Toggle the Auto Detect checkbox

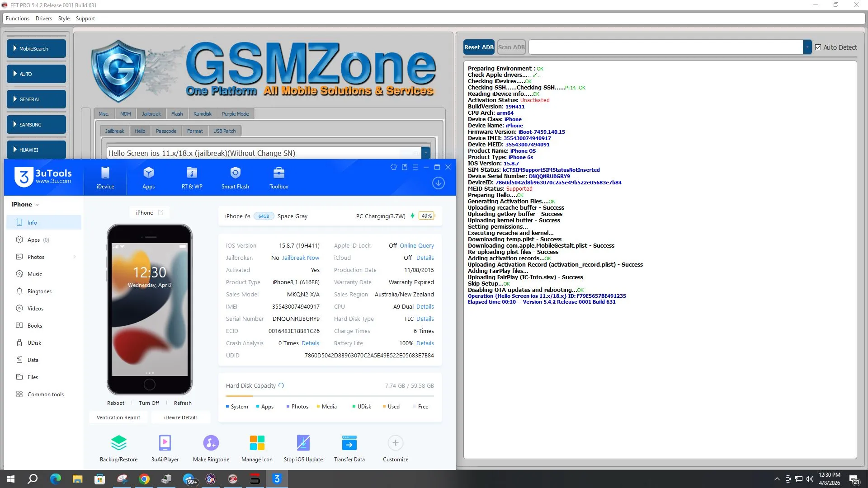pyautogui.click(x=818, y=47)
